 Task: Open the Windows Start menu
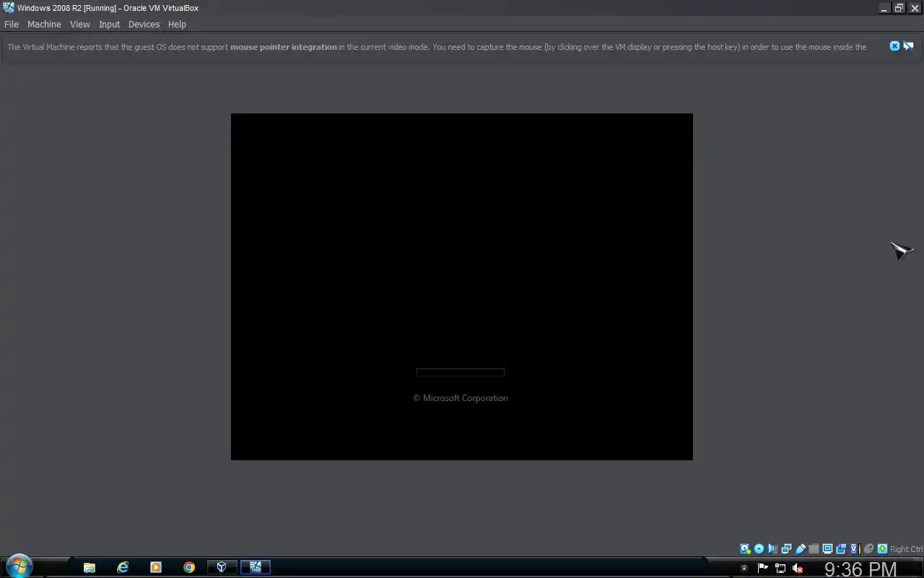click(18, 566)
